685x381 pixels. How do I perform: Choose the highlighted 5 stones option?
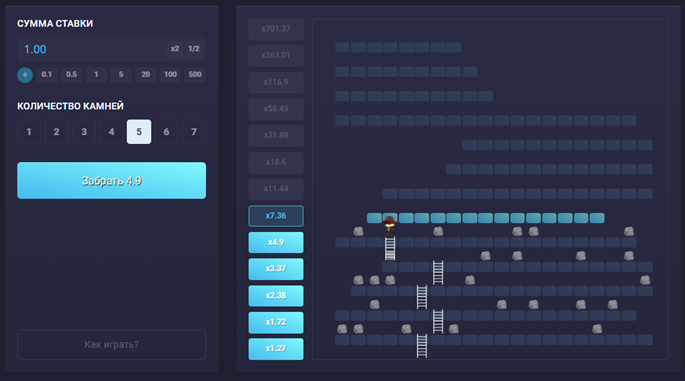[x=139, y=132]
